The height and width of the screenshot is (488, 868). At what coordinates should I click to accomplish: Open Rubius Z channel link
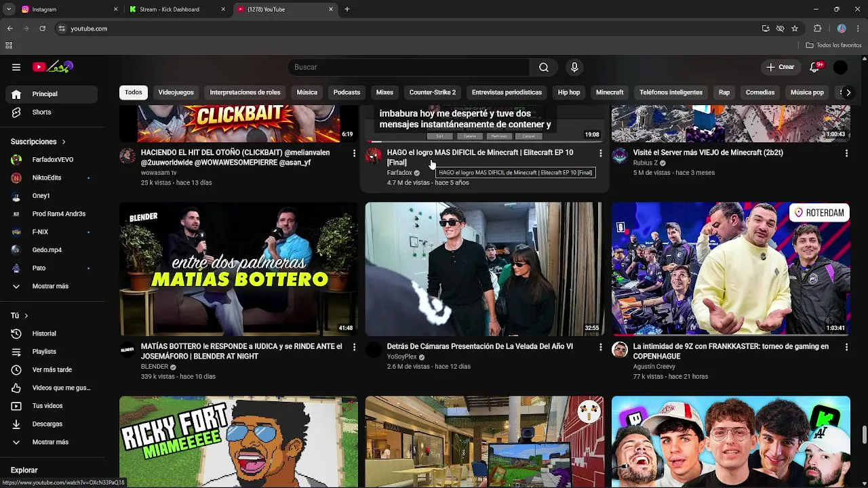pyautogui.click(x=646, y=163)
